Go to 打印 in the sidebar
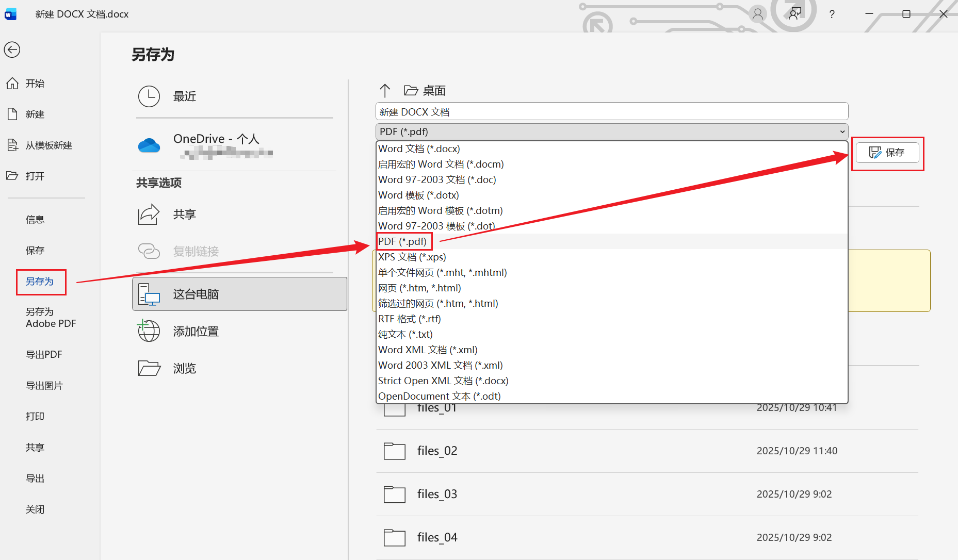This screenshot has width=958, height=560. [35, 417]
